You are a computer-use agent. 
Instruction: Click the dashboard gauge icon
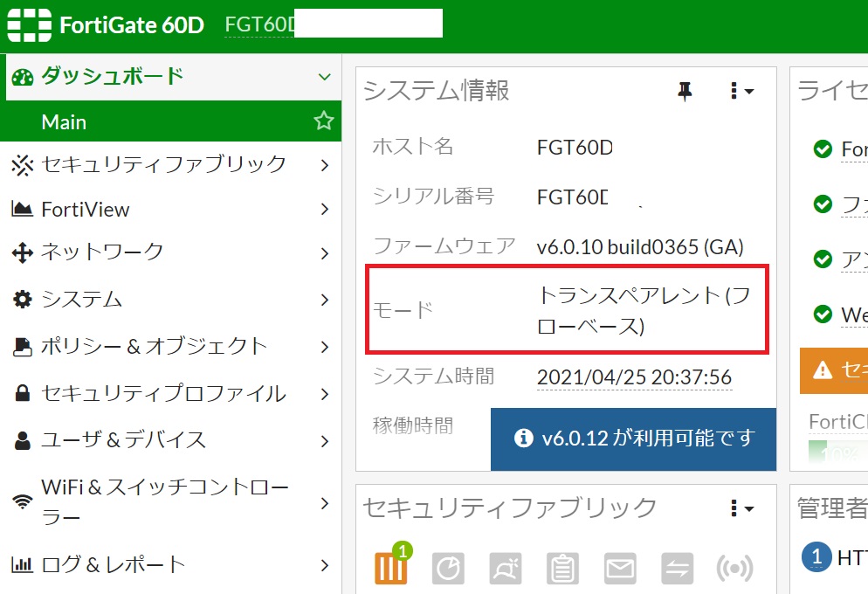[23, 78]
